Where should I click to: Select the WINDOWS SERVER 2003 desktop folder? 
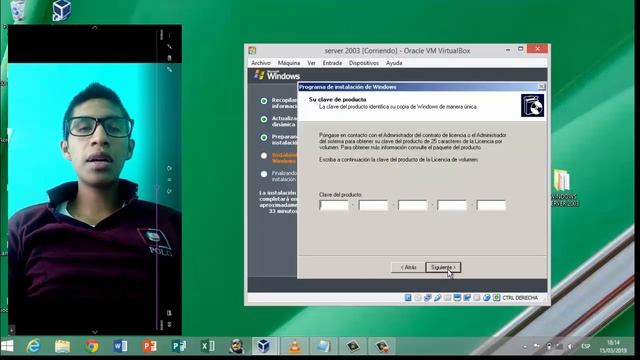[x=564, y=188]
